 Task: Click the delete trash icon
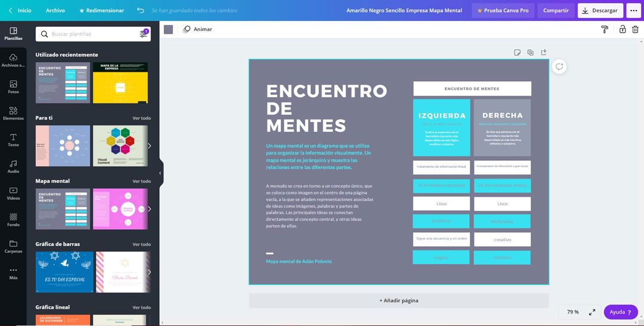(635, 29)
